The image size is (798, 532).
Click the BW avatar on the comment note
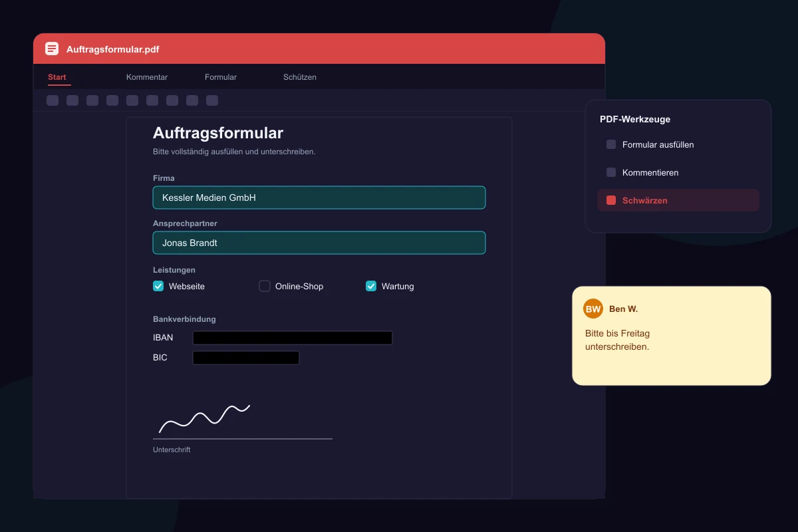(x=593, y=309)
